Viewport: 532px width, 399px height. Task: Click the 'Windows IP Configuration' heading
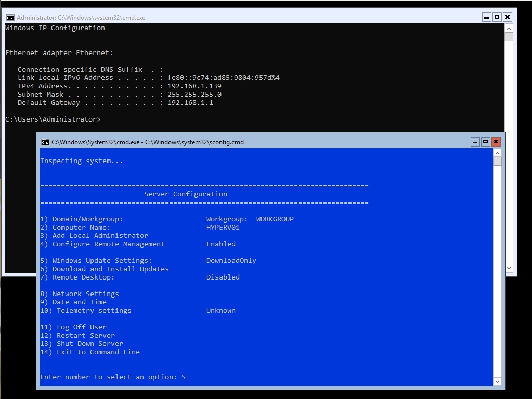tap(55, 28)
